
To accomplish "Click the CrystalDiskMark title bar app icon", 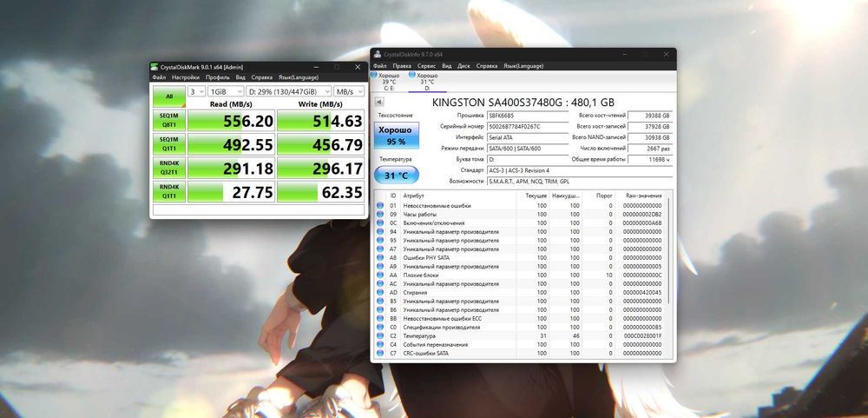I will coord(155,67).
